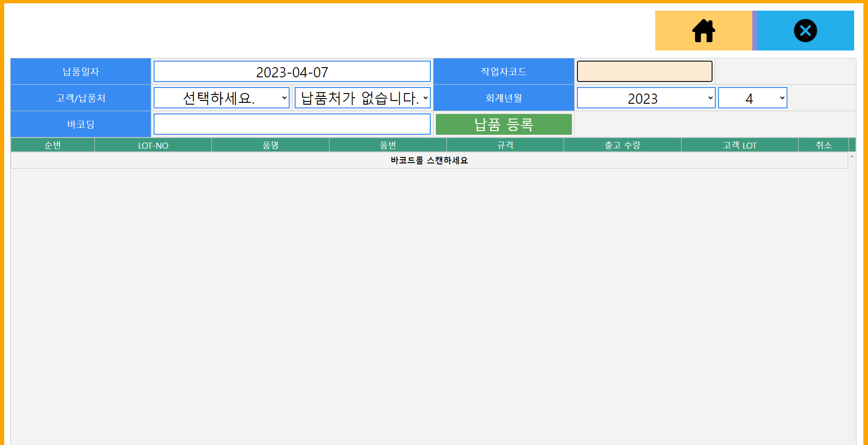Click the 납품일자 date field

point(292,72)
